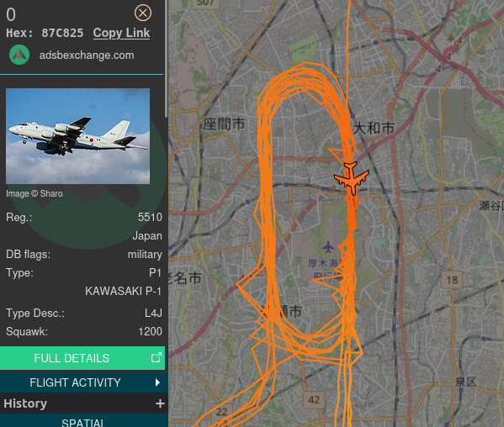Select the orange aircraft icon on map
This screenshot has width=504, height=427.
[x=352, y=178]
